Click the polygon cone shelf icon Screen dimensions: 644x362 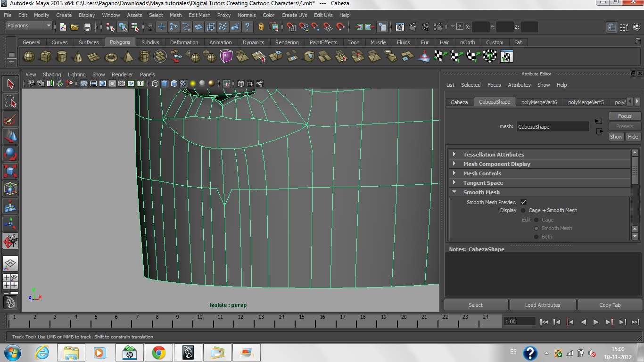click(78, 57)
